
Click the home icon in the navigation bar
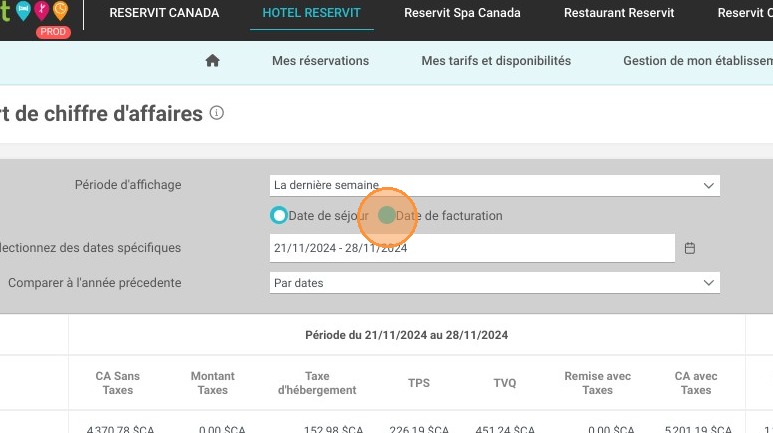pyautogui.click(x=212, y=61)
